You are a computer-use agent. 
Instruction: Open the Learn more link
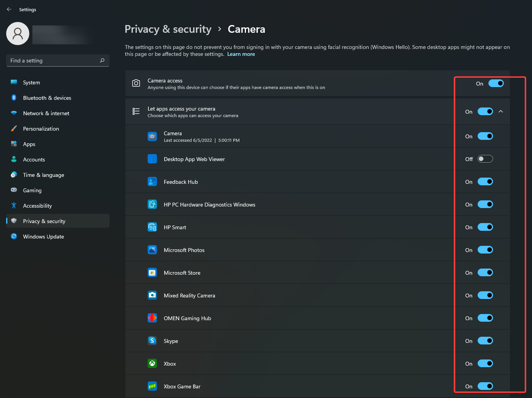point(241,54)
